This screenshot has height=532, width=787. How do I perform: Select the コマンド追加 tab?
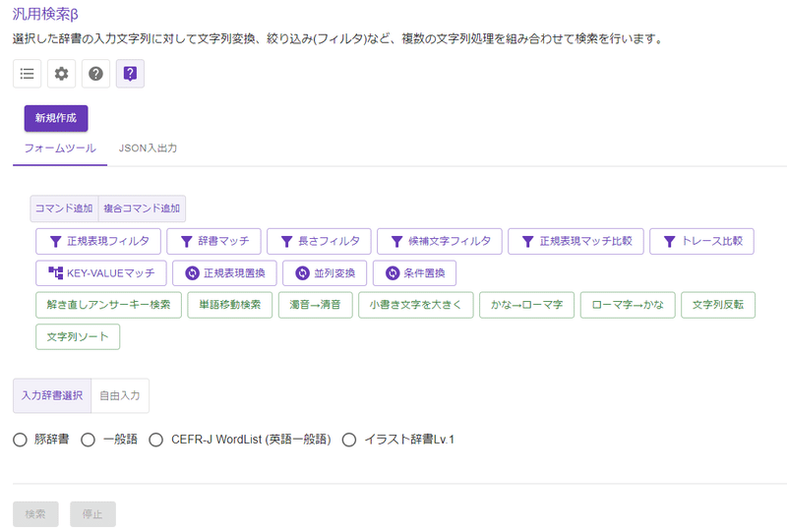tap(64, 208)
